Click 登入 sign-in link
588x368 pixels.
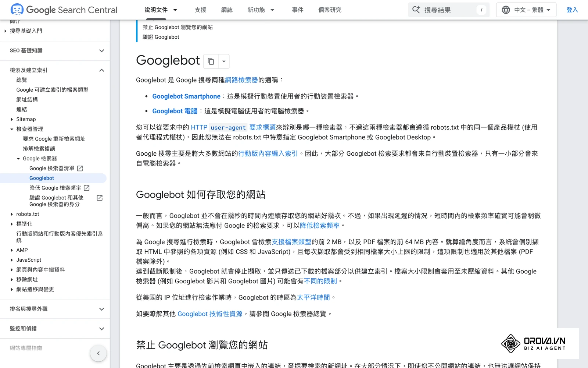[572, 10]
